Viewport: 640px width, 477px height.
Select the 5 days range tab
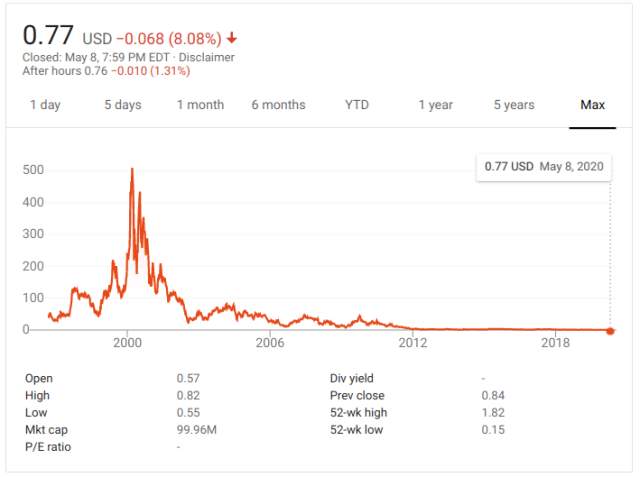pyautogui.click(x=122, y=105)
